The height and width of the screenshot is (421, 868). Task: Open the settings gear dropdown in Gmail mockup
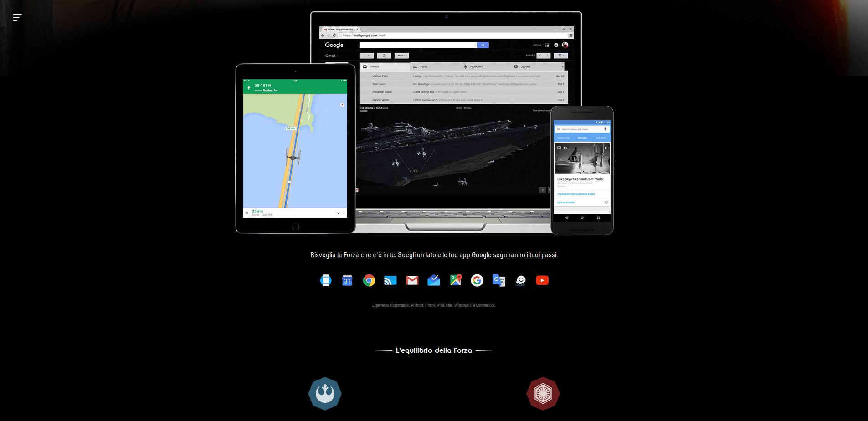pos(561,56)
